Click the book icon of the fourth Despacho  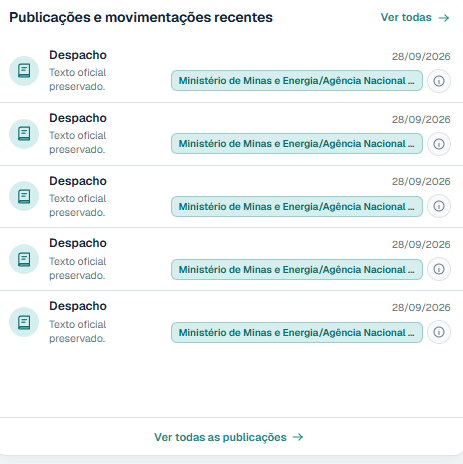pos(24,259)
